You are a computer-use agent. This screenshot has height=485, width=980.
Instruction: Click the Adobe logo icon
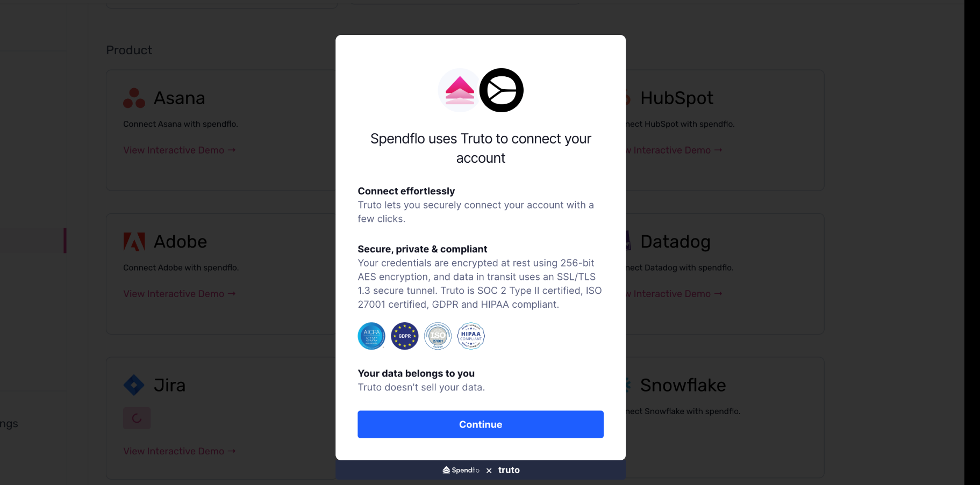(134, 242)
